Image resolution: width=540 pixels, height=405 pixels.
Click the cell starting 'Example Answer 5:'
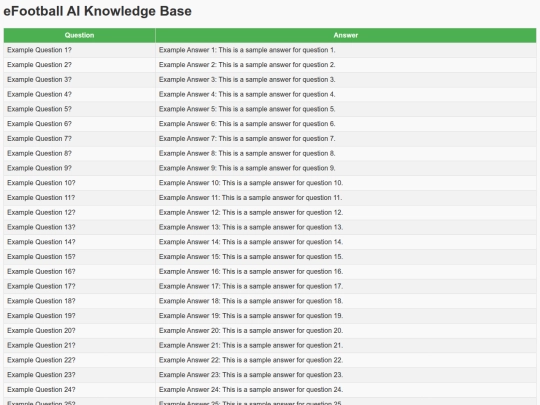tap(346, 109)
